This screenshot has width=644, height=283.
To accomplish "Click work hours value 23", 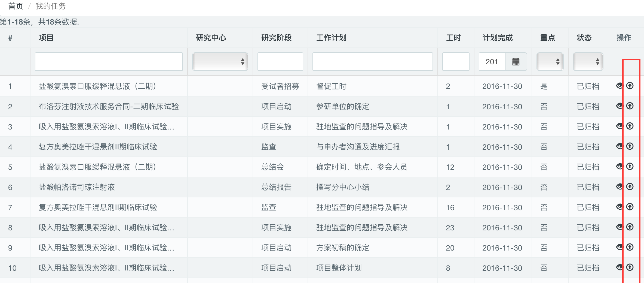I will 450,228.
